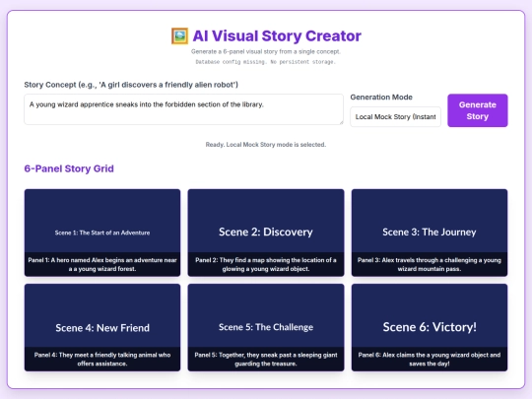Click the 6-Panel Story Grid heading

click(69, 168)
